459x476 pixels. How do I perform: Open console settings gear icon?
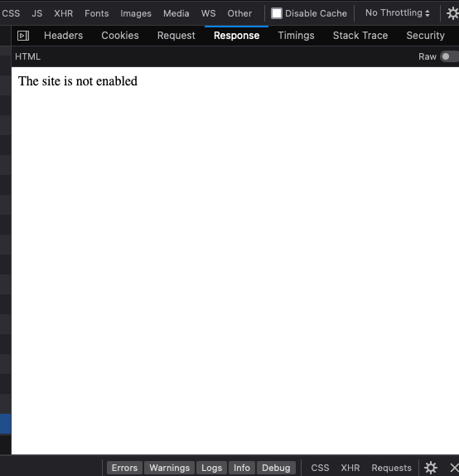coord(431,468)
